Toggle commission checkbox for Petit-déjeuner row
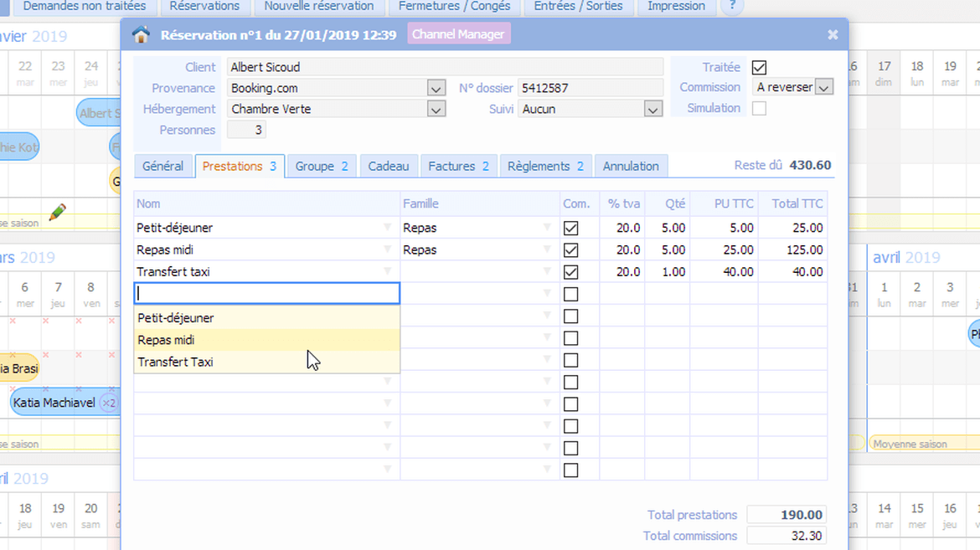Viewport: 980px width, 550px height. (x=570, y=228)
